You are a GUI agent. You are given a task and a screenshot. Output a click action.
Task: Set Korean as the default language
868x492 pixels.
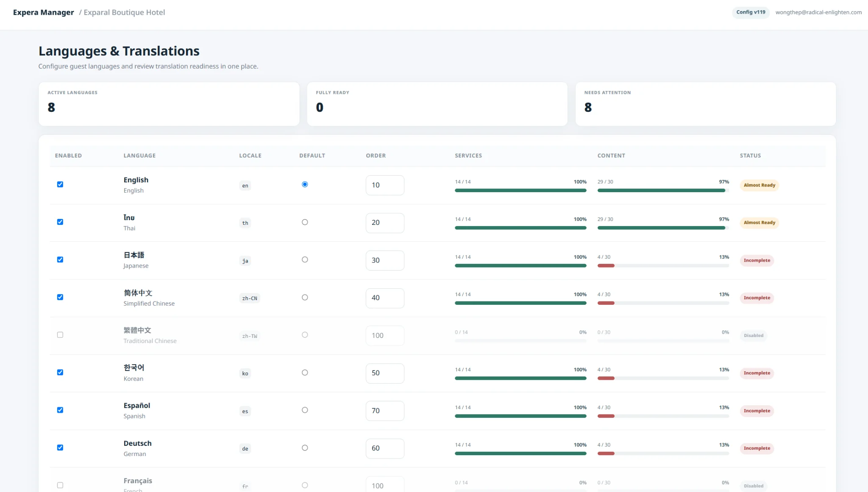click(305, 373)
